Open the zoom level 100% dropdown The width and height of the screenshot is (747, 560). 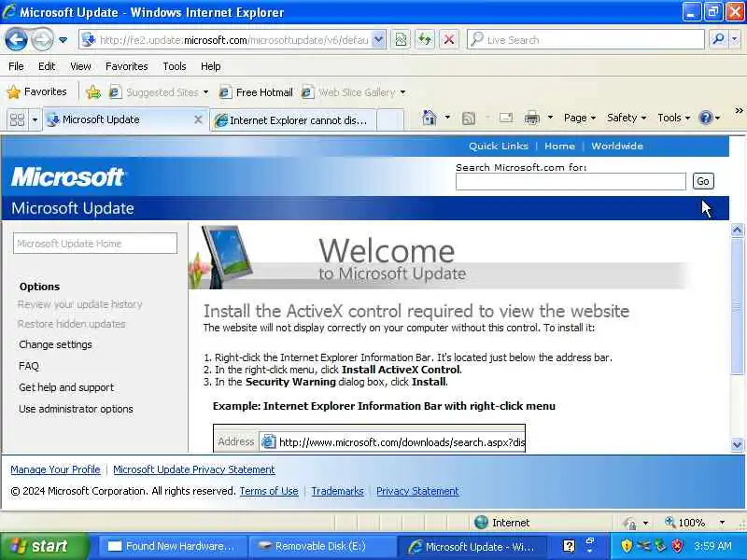point(722,523)
